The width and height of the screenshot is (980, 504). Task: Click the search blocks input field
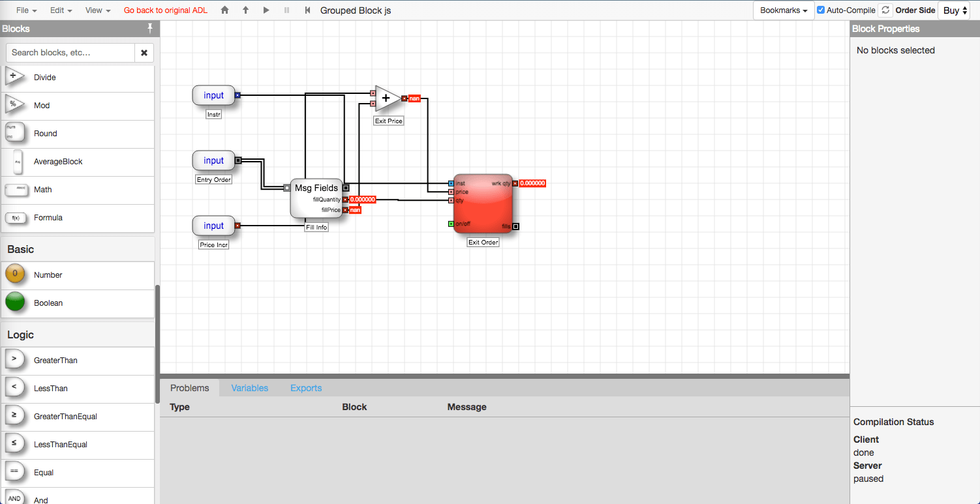[70, 53]
